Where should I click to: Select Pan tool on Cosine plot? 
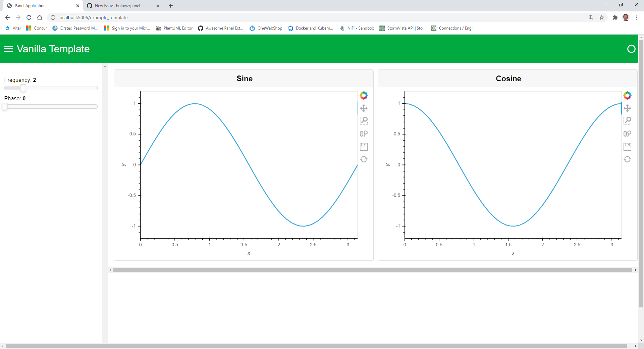627,108
